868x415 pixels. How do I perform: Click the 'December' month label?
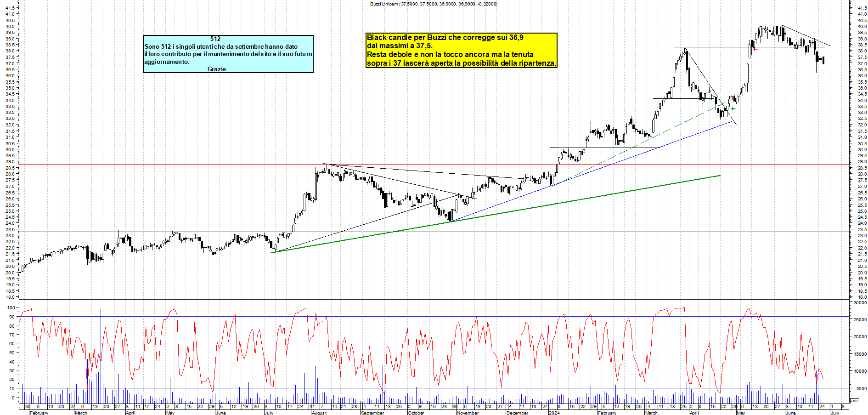click(x=517, y=413)
